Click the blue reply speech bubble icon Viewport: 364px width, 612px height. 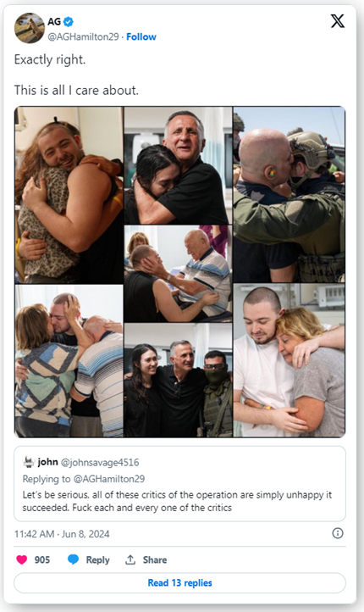coord(74,559)
